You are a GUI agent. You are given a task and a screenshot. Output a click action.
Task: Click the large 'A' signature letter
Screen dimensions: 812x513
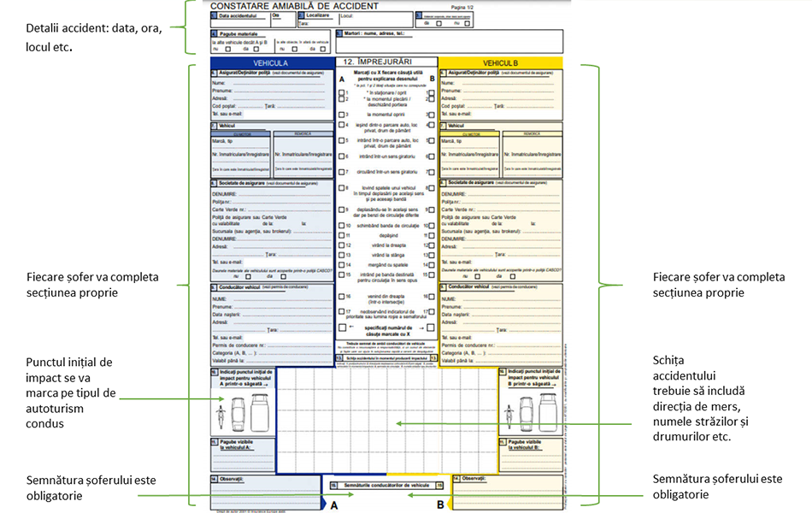[x=334, y=505]
